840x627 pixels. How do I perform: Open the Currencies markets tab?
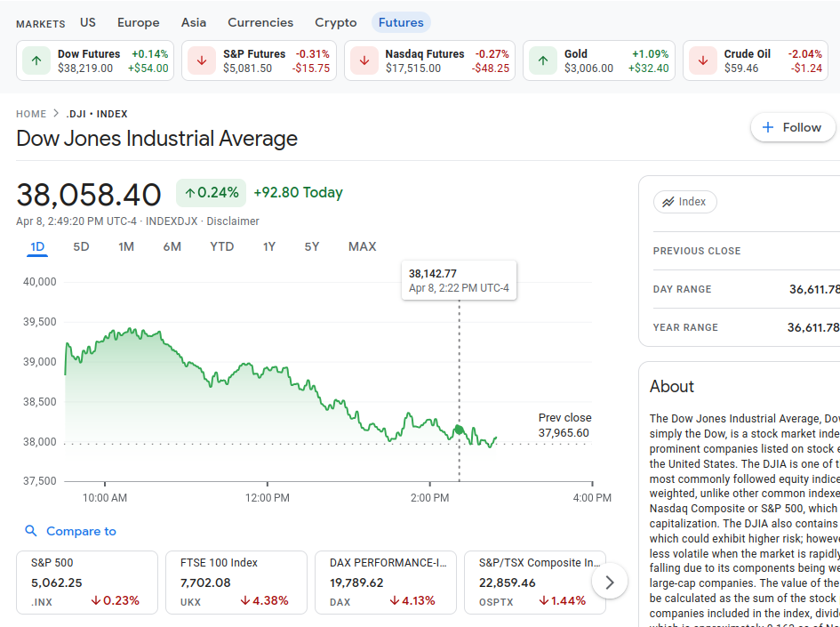pos(260,22)
